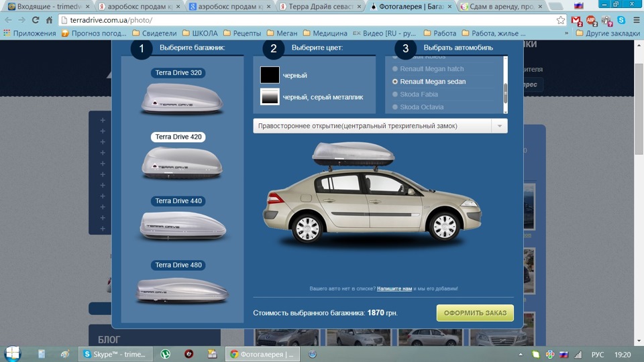Open the Работа bookmarks folder
Screen dimensions: 644x362
pyautogui.click(x=439, y=34)
